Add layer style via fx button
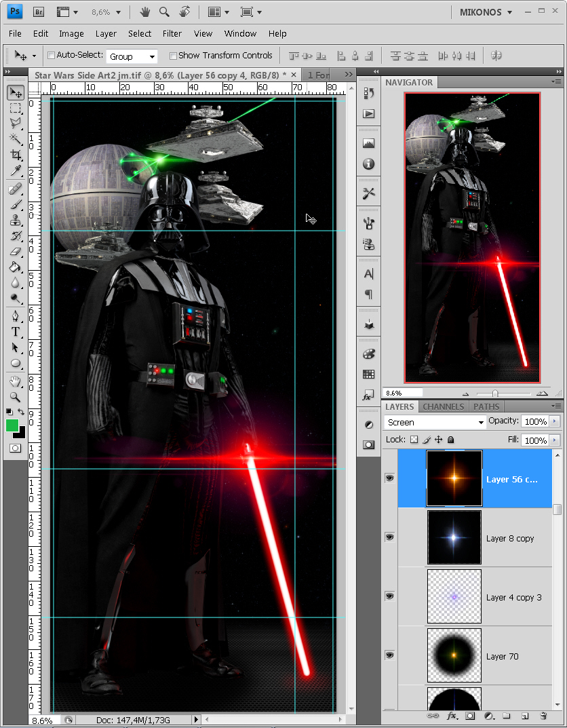This screenshot has height=728, width=567. pos(452,716)
